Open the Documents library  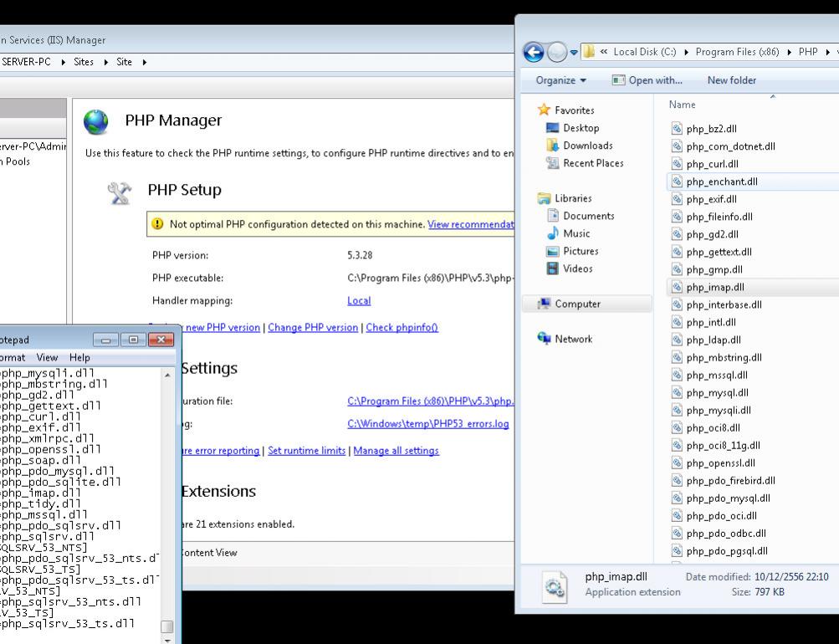(580, 216)
